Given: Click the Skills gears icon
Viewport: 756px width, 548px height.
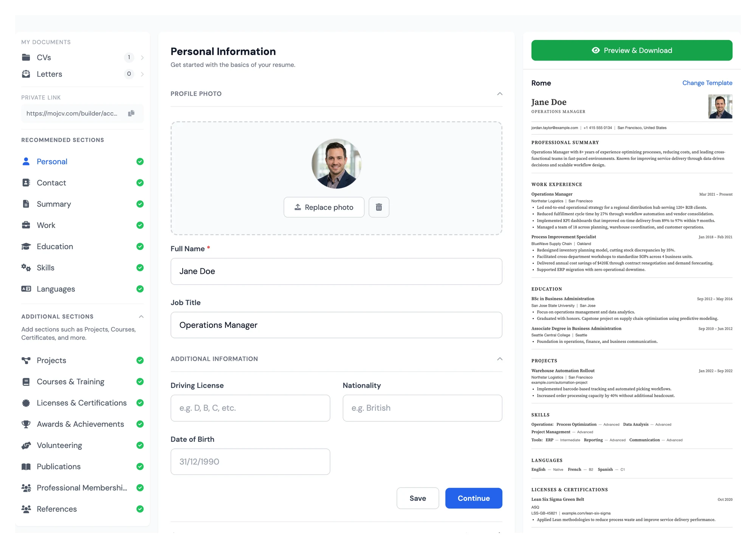Looking at the screenshot, I should [26, 267].
